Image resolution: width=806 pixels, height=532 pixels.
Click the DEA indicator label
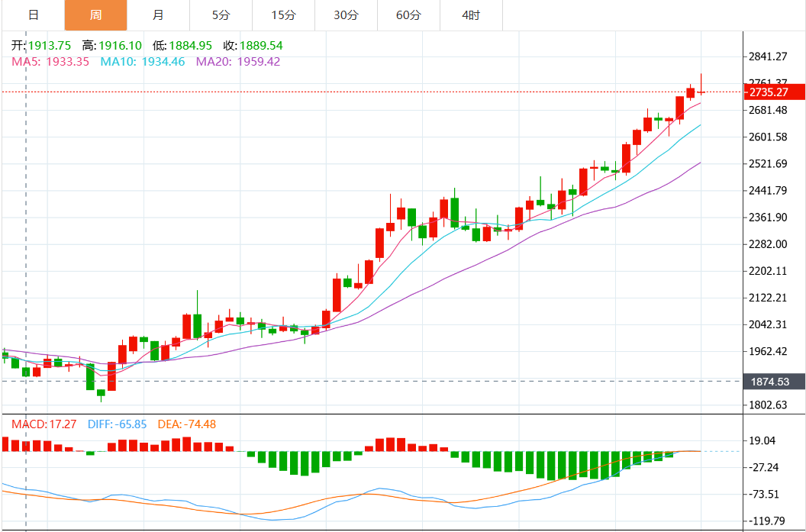(x=186, y=424)
